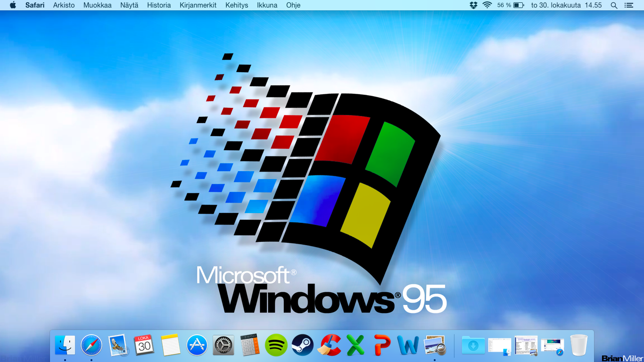Open the Arkisto menu
644x362 pixels.
(x=64, y=5)
